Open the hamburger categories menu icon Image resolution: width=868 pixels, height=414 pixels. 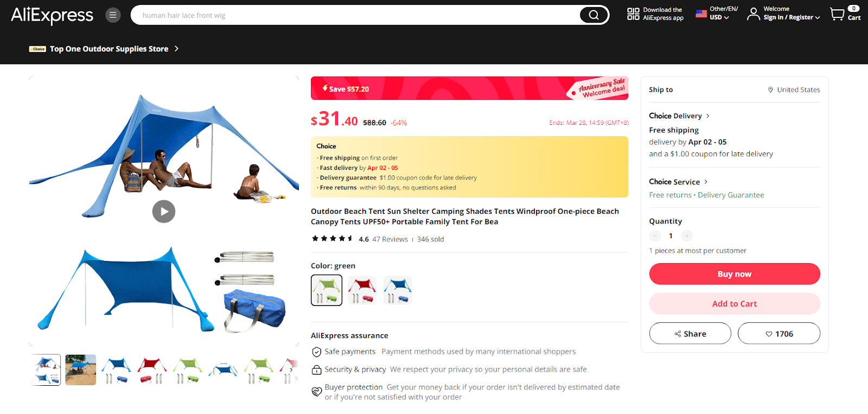(113, 15)
